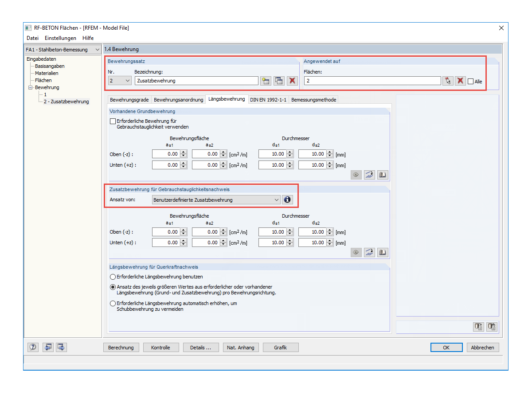Select the Längsbewehrung tab
Screen dimensions: 532x399
(227, 99)
